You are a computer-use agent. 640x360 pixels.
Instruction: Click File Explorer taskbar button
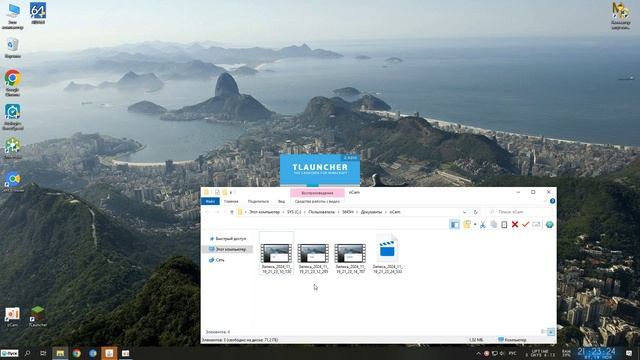pos(60,353)
